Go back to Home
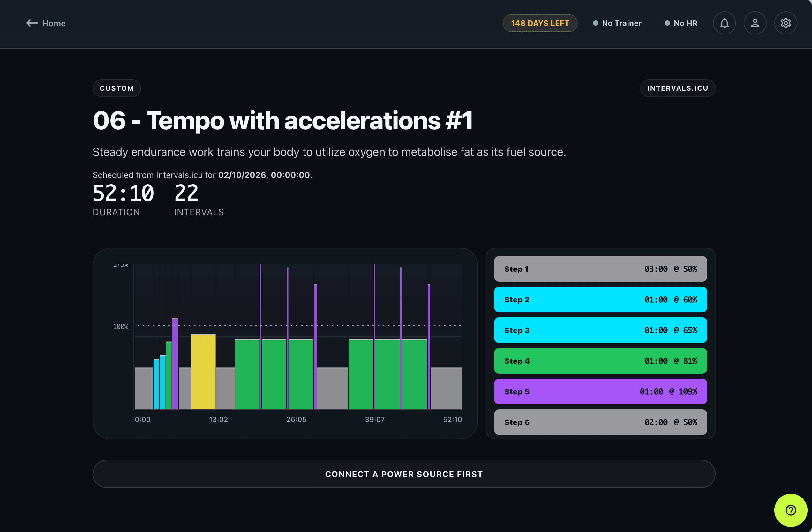The height and width of the screenshot is (532, 812). tap(46, 23)
